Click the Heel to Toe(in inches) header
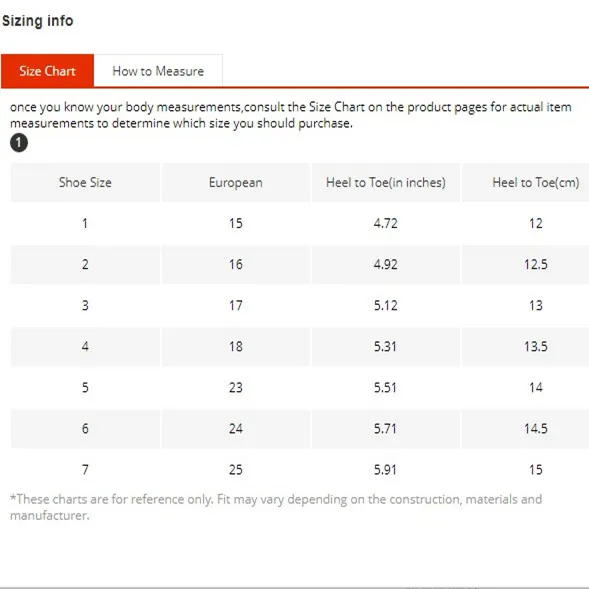The image size is (589, 589). coord(386,183)
